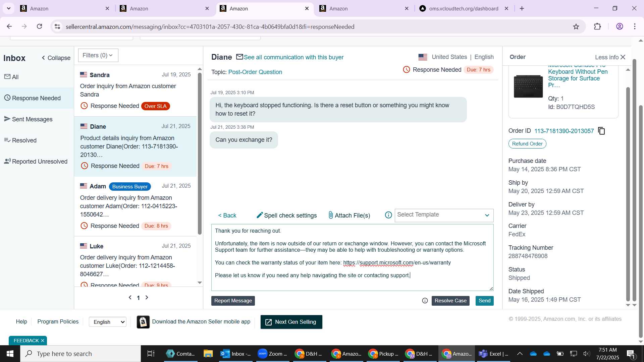
Task: Open the Filters (0) dropdown
Action: [x=98, y=55]
